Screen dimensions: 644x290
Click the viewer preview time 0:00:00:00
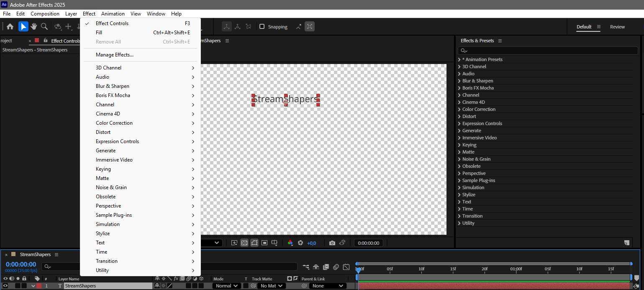tap(369, 243)
